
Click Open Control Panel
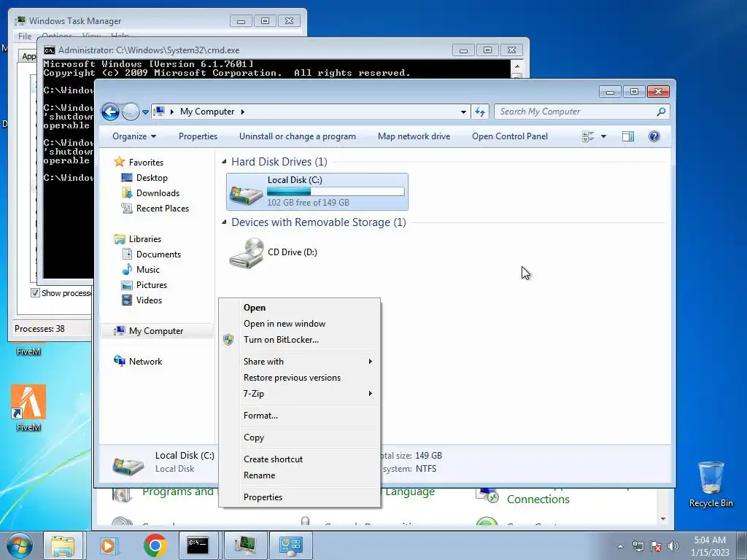point(510,136)
